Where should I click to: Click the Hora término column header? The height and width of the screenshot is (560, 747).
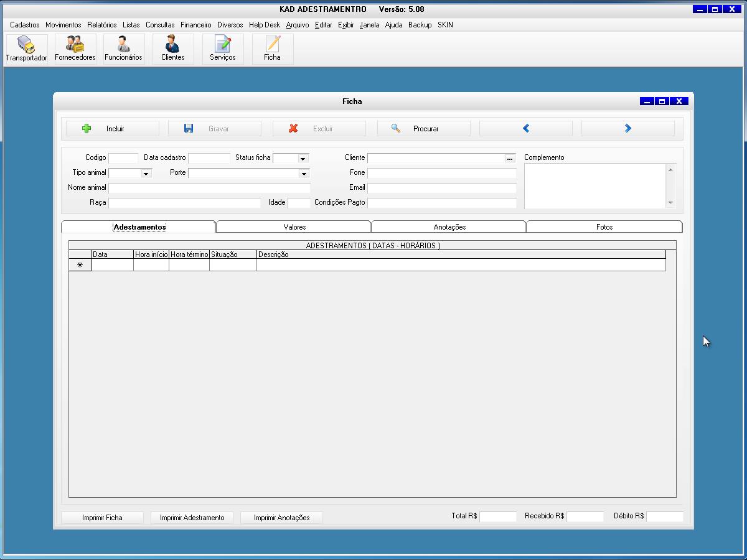[x=189, y=254]
